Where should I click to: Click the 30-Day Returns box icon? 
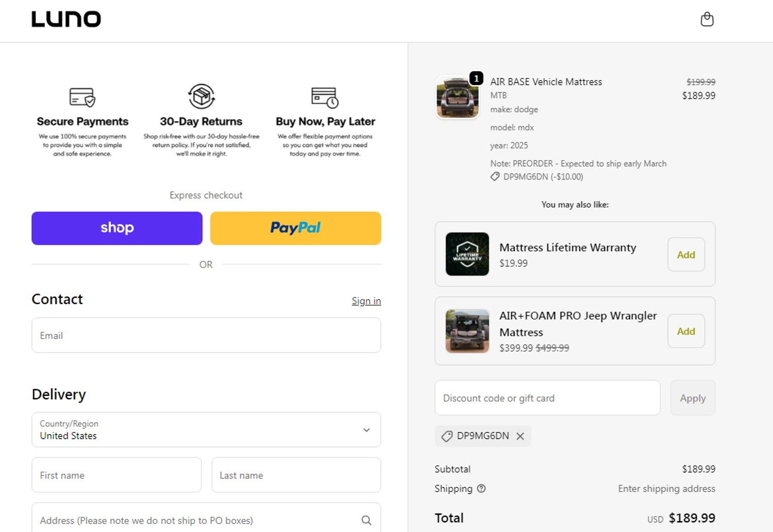click(201, 96)
